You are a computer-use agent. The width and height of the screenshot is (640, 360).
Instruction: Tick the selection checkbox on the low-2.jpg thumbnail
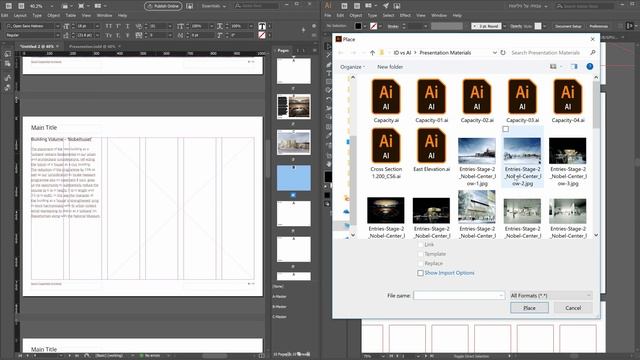506,129
